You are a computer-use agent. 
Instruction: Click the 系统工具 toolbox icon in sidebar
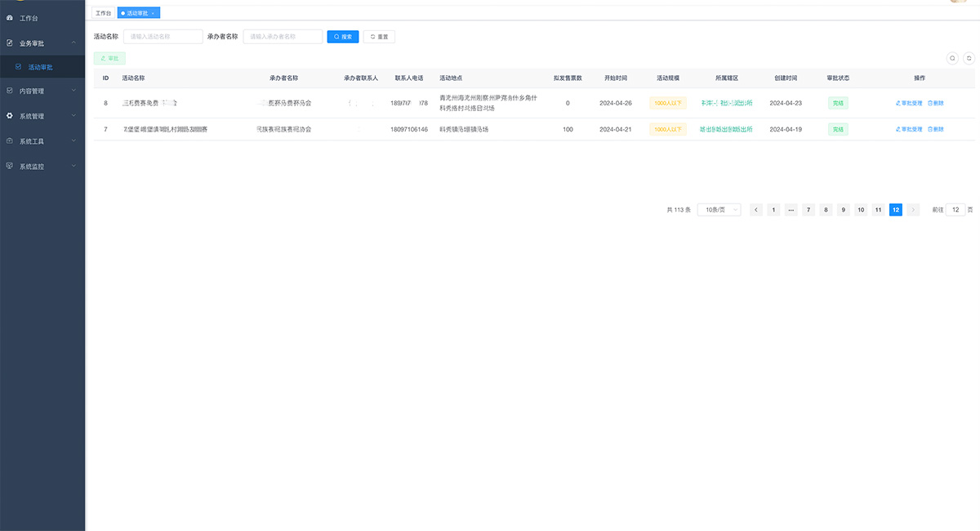tap(10, 141)
